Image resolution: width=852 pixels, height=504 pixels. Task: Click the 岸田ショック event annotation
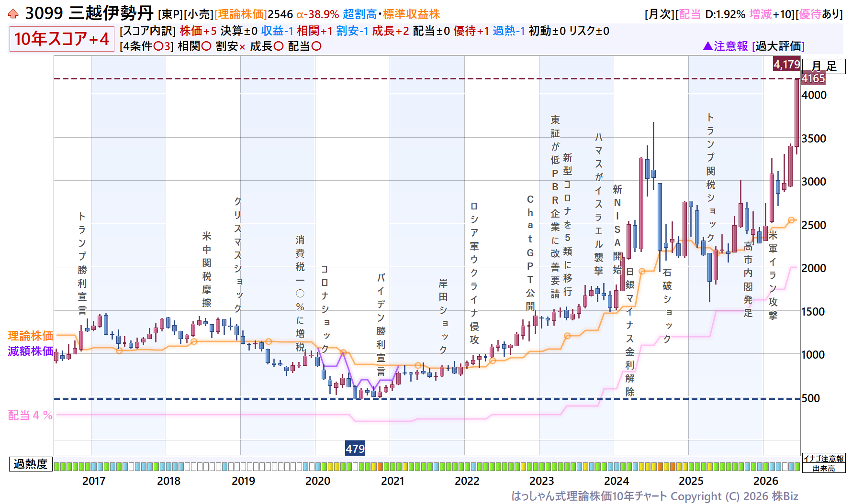click(443, 317)
